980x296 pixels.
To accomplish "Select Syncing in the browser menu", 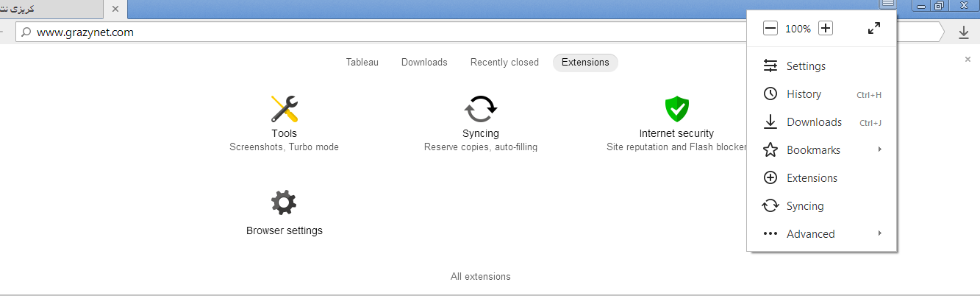I will pyautogui.click(x=805, y=206).
